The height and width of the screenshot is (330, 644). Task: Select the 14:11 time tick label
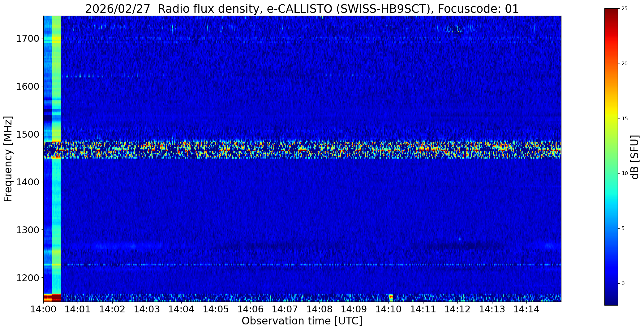[x=423, y=309]
